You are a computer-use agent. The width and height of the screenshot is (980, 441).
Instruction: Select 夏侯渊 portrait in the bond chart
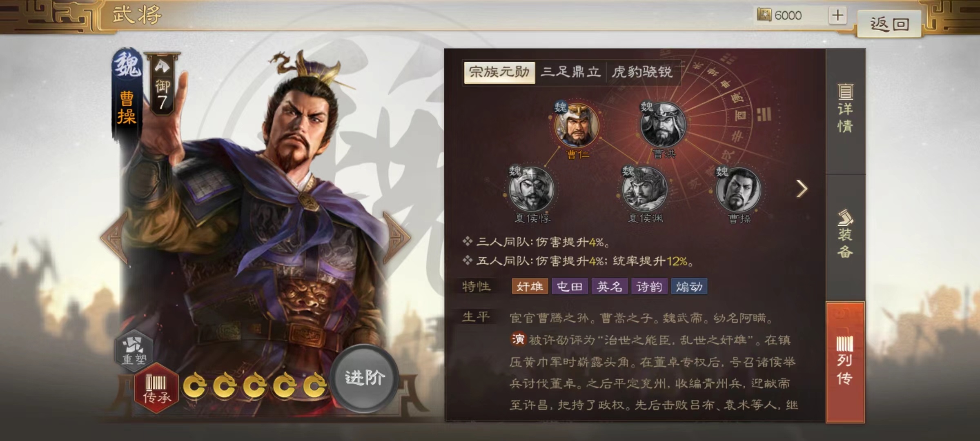644,189
